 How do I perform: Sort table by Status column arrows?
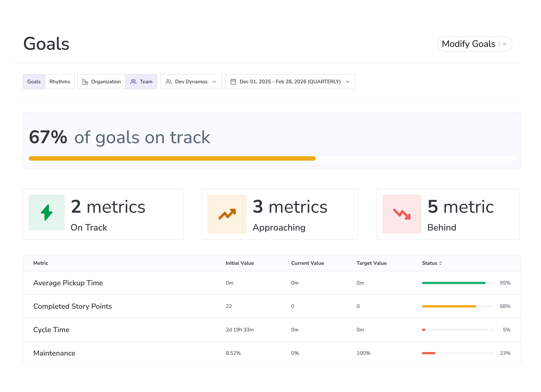click(441, 263)
